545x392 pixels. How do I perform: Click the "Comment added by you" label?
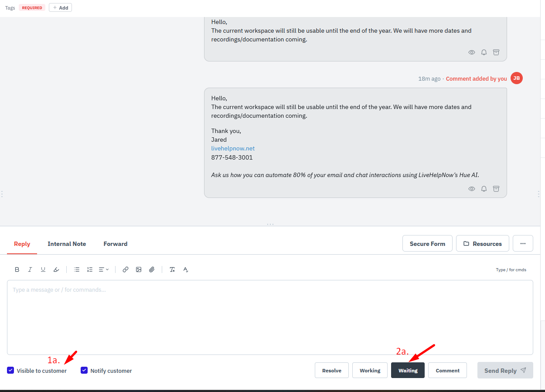[x=477, y=79]
